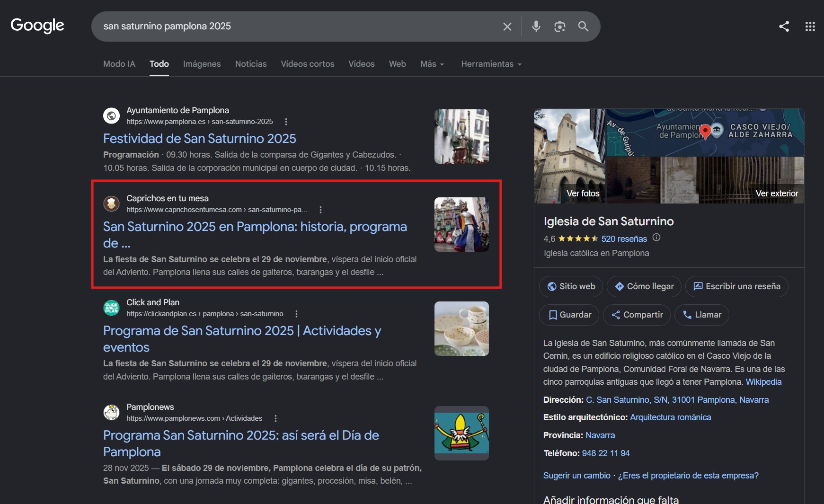Switch to Modo IA tab
This screenshot has width=824, height=504.
pyautogui.click(x=119, y=64)
